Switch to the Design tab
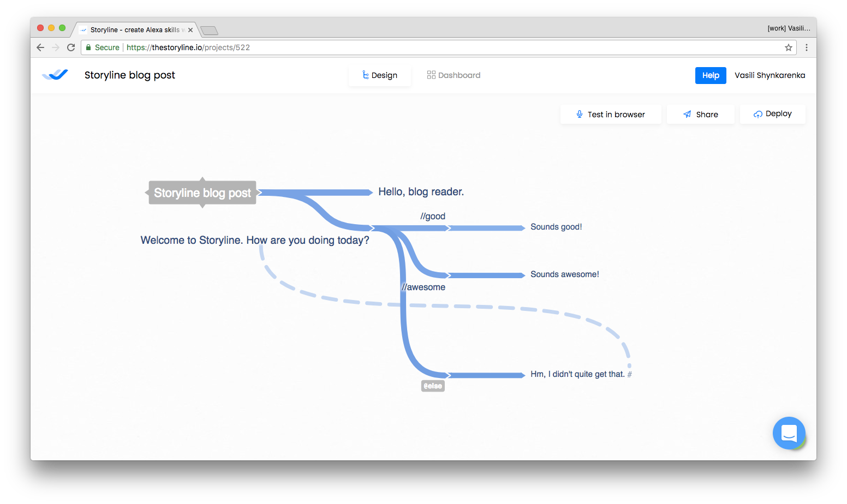847x504 pixels. [380, 75]
